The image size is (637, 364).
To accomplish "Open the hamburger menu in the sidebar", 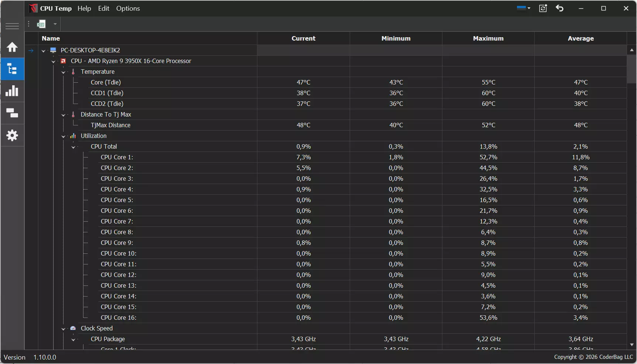I will [12, 26].
